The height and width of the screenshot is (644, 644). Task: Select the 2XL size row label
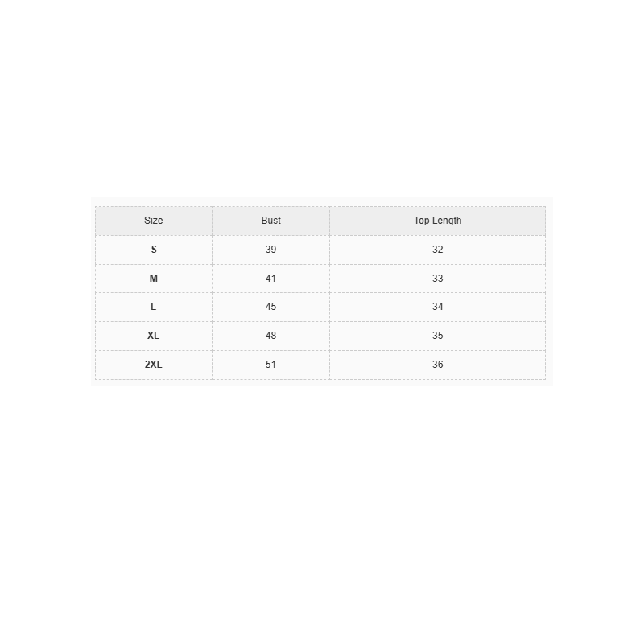(x=154, y=365)
